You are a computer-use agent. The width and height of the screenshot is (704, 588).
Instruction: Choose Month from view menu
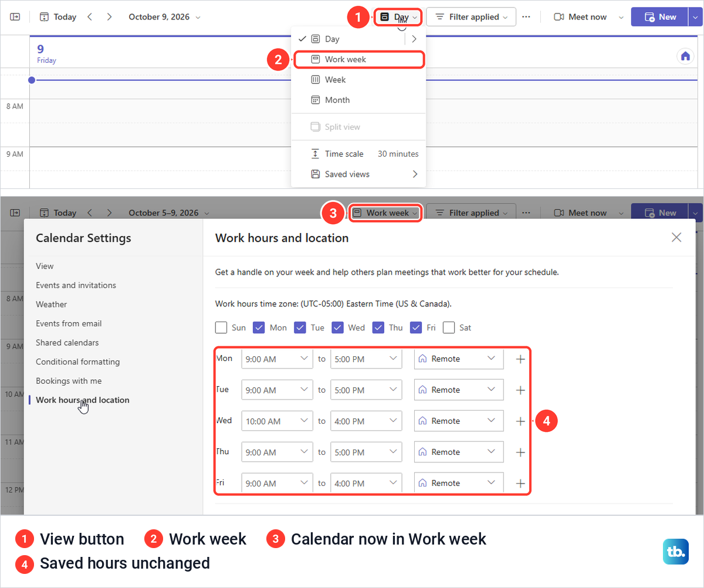tap(358, 100)
